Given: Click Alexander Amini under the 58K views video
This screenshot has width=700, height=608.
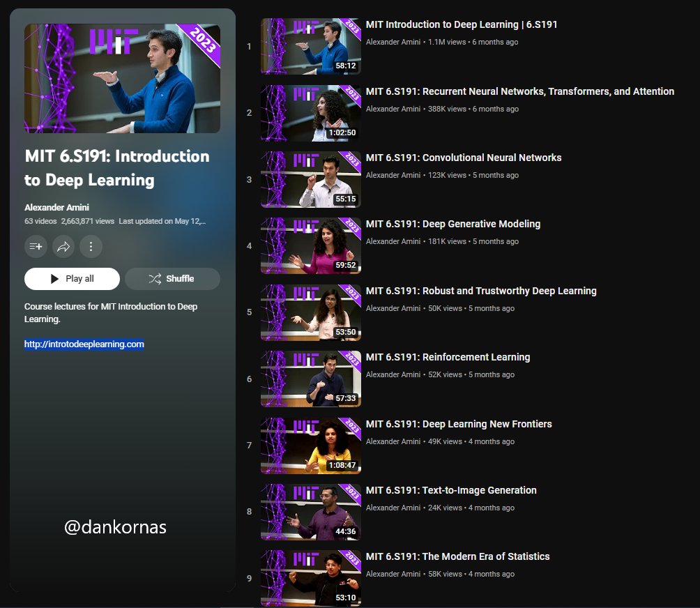Looking at the screenshot, I should click(393, 574).
